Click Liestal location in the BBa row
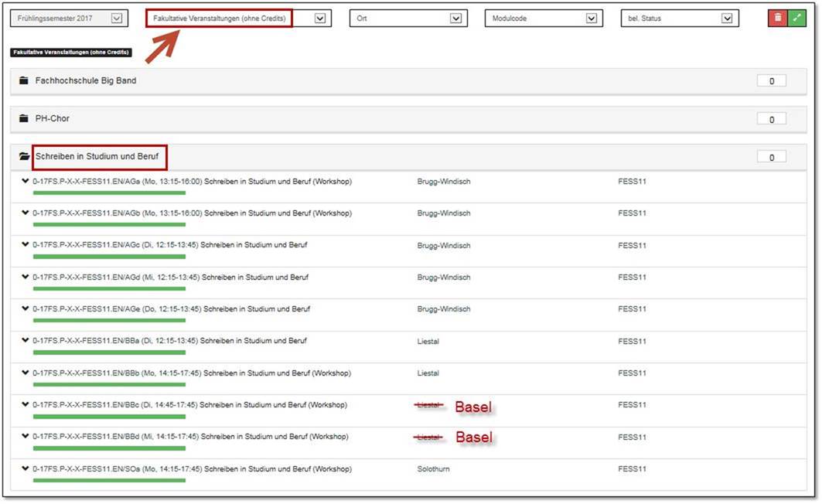Viewport: 822px width, 504px height. 428,342
